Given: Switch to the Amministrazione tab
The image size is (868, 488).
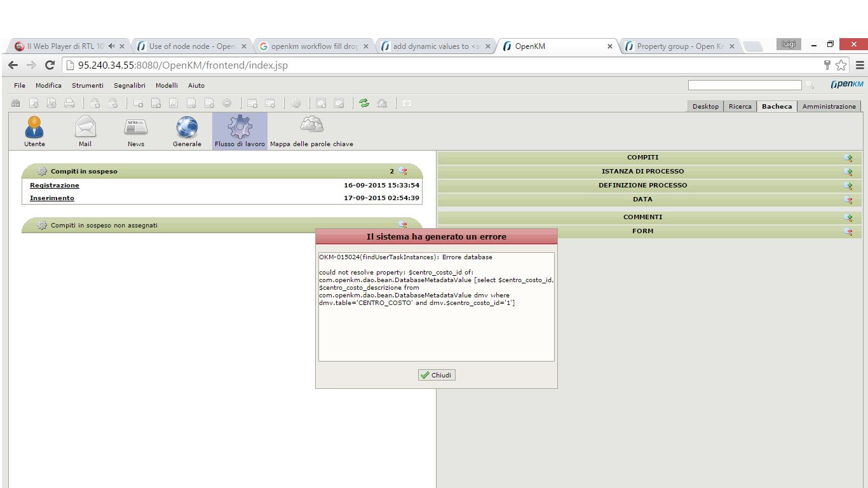Looking at the screenshot, I should tap(829, 107).
